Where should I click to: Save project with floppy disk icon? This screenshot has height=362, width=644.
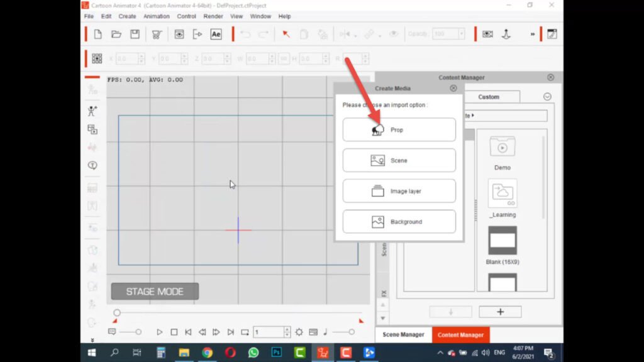[135, 34]
